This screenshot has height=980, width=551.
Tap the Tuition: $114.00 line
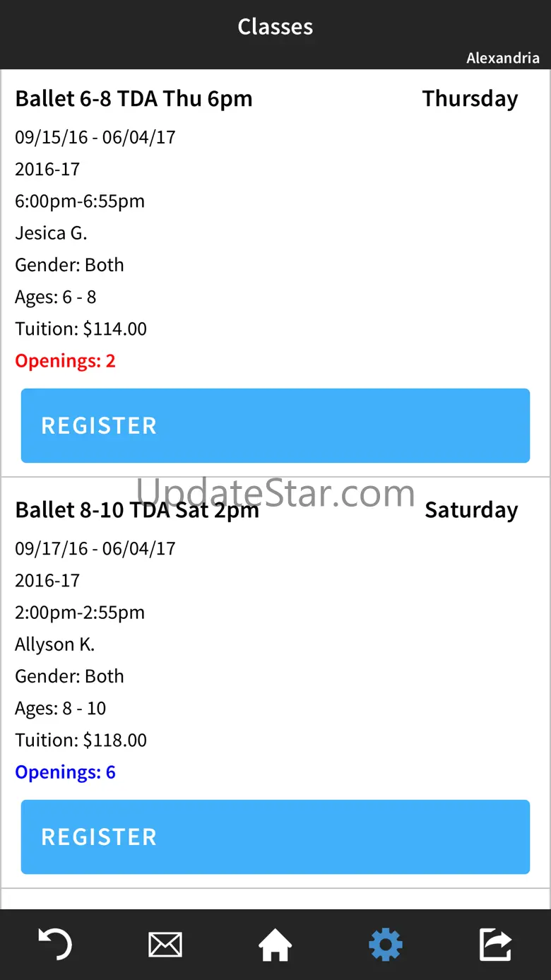click(x=81, y=329)
